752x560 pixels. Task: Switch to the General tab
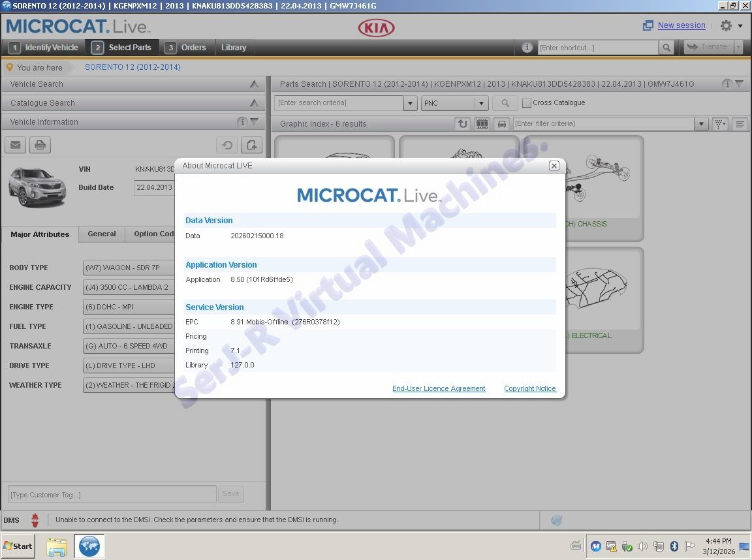[x=102, y=234]
